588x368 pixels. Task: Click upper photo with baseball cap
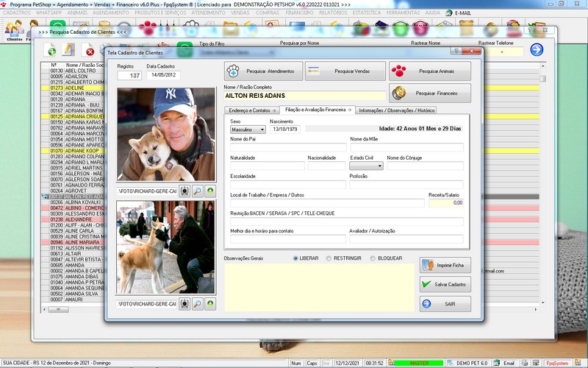[x=166, y=135]
